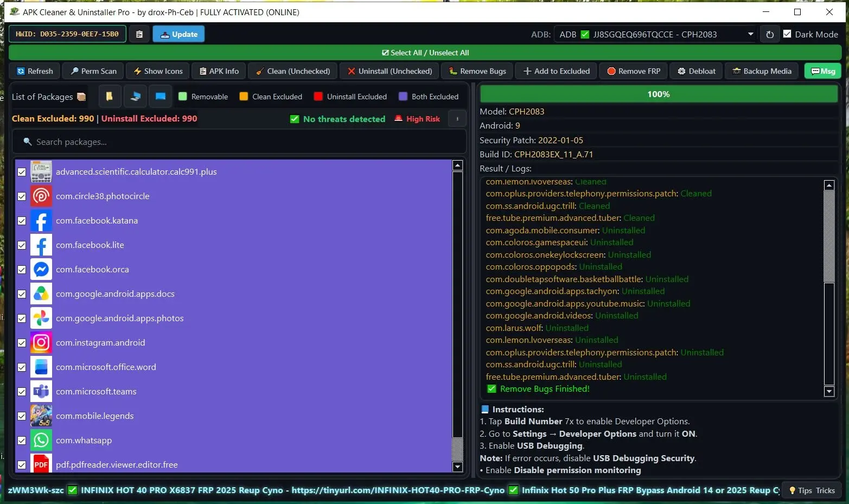Uncheck the com.whatsapp package checkbox
Viewport: 849px width, 504px height.
[22, 441]
